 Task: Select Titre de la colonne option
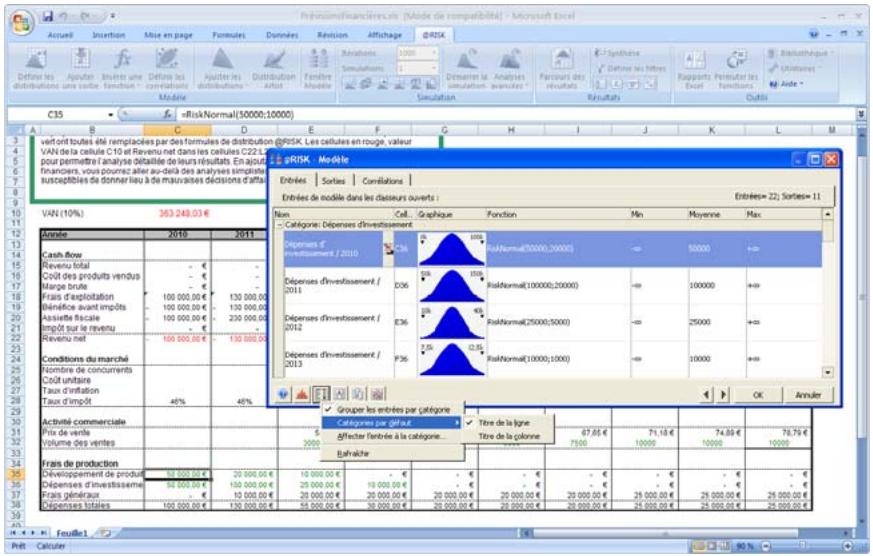tap(511, 437)
